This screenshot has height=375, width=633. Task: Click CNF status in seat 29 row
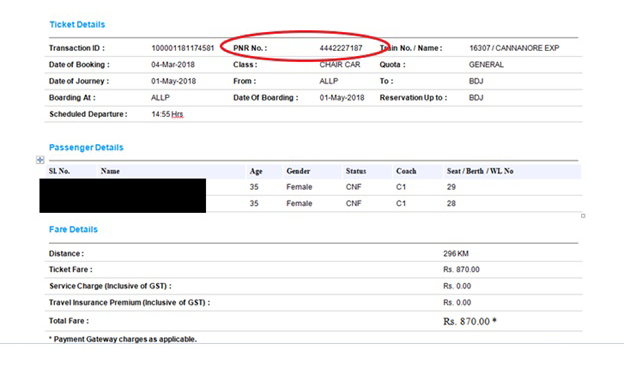tap(353, 187)
